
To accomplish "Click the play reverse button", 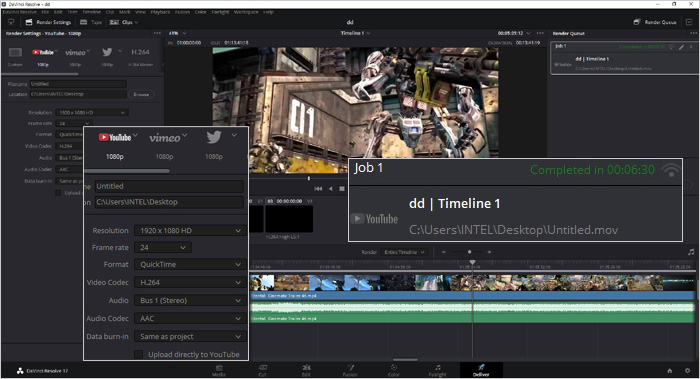I will 330,189.
